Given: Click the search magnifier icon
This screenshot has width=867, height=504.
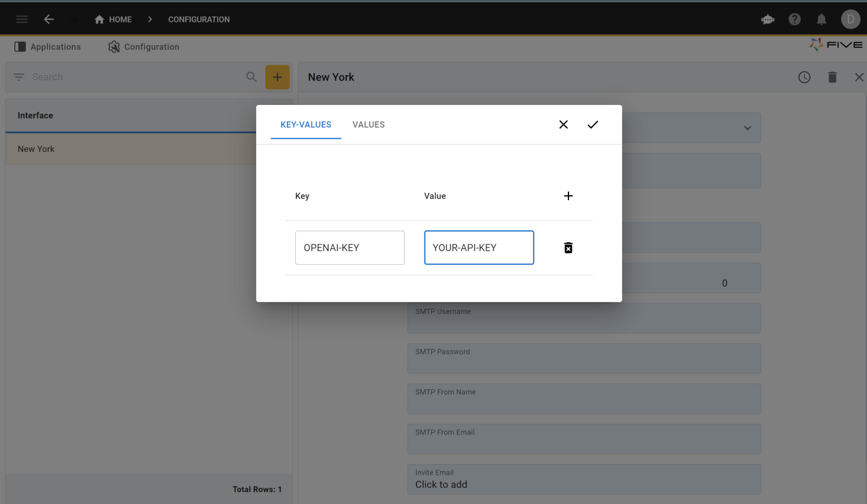Looking at the screenshot, I should tap(252, 77).
